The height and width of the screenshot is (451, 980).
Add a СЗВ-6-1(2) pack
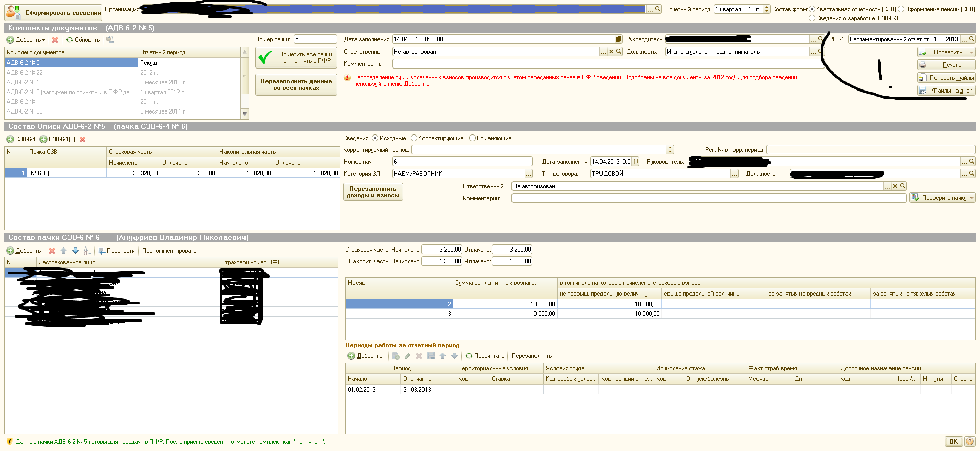coord(57,139)
